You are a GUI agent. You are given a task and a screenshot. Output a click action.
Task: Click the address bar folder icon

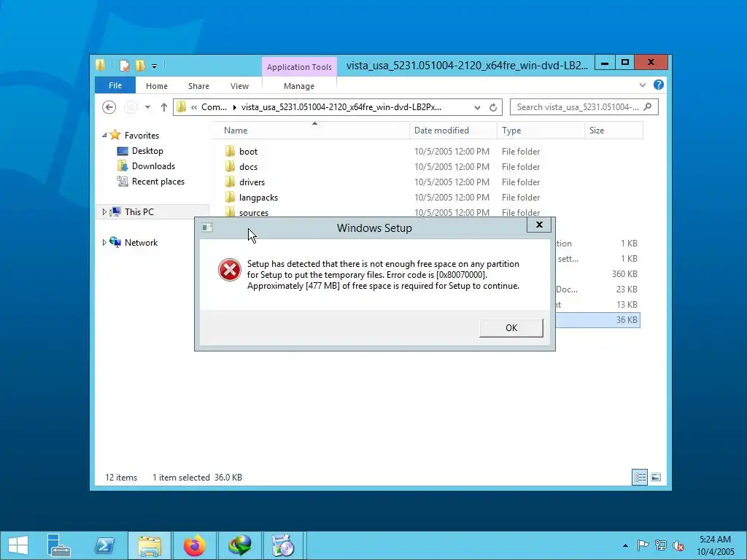(181, 107)
